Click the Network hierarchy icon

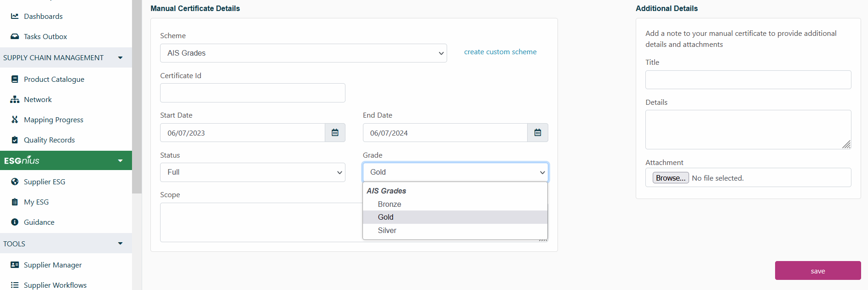pos(15,99)
